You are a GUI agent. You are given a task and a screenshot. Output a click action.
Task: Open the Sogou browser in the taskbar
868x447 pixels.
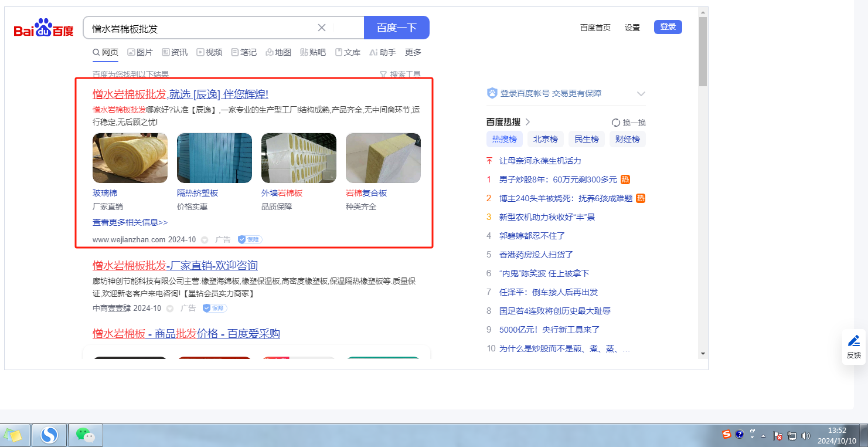pos(49,435)
